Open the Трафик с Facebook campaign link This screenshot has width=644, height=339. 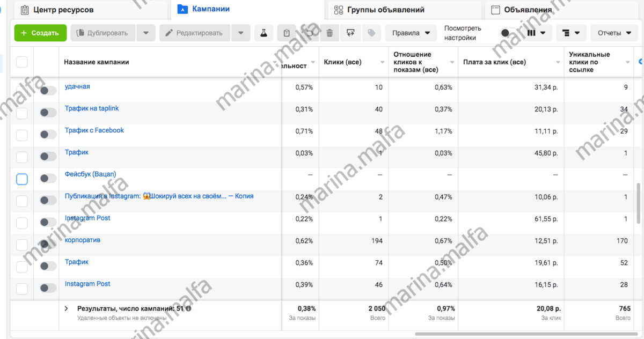[x=94, y=130]
